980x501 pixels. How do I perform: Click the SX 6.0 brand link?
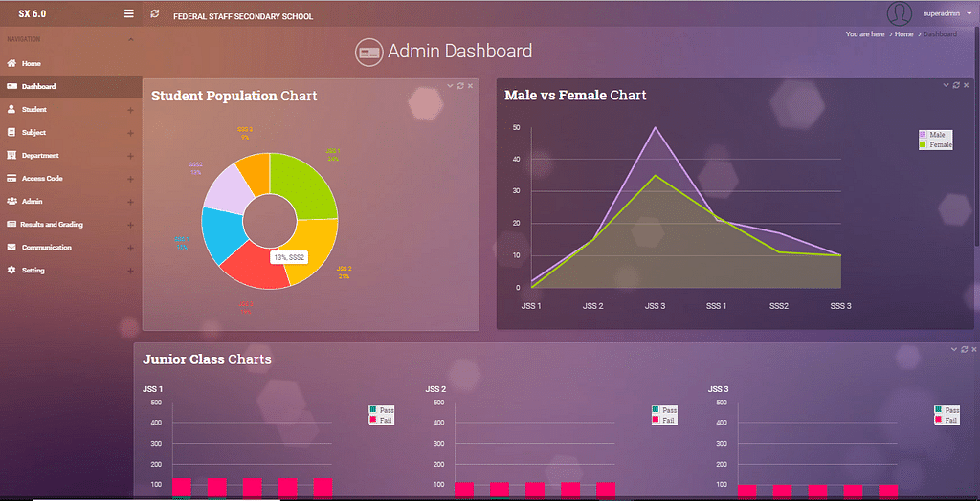pyautogui.click(x=33, y=14)
